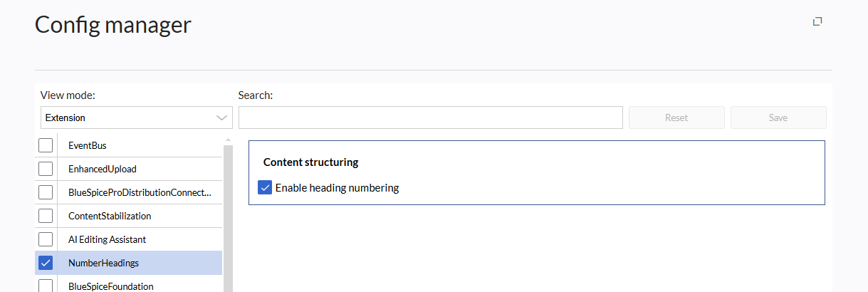This screenshot has width=868, height=292.
Task: Select the Extension view mode combo box
Action: (x=137, y=118)
